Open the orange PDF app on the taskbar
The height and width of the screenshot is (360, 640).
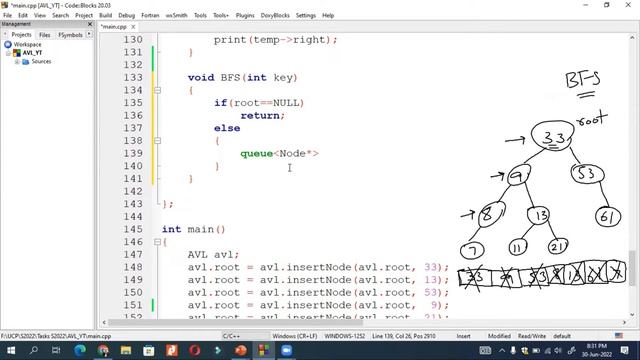click(x=172, y=350)
